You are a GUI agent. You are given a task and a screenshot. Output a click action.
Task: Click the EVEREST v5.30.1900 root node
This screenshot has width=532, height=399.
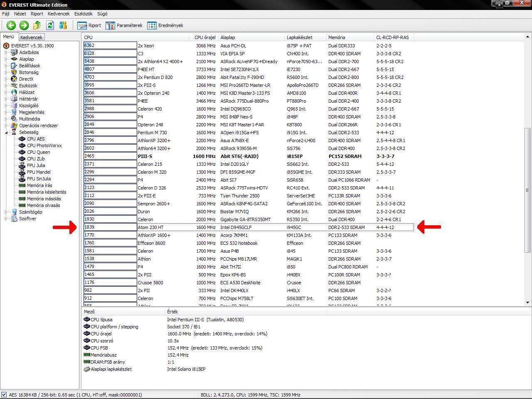pos(32,46)
